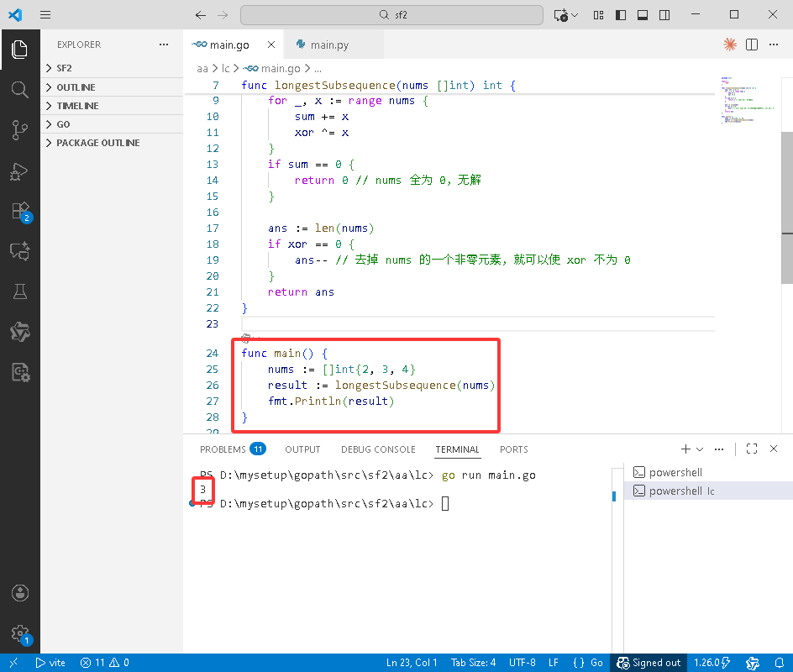Screen dimensions: 793x672
Task: Change UTF-8 file encoding
Action: [522, 663]
